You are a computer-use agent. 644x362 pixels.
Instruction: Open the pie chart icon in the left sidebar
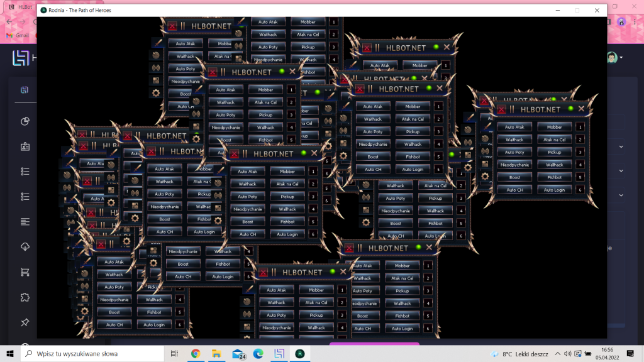(x=25, y=121)
